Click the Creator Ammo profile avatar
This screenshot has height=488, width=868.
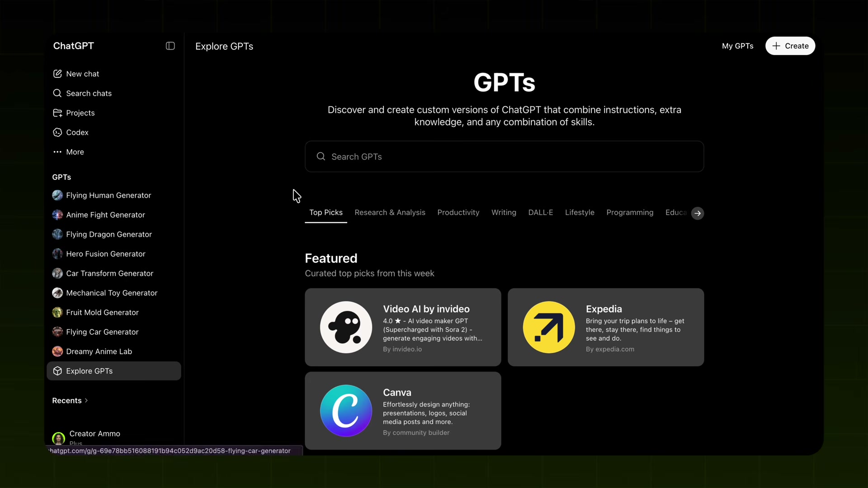click(58, 438)
